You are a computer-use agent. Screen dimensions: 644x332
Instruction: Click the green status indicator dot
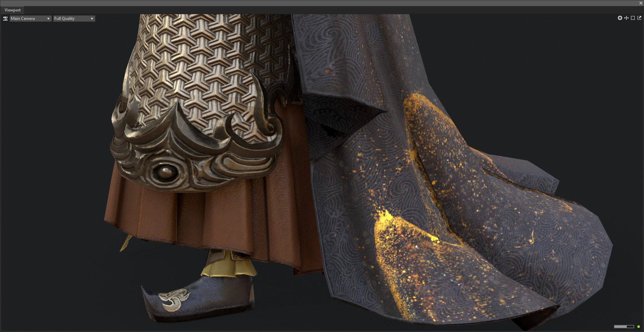tap(639, 327)
